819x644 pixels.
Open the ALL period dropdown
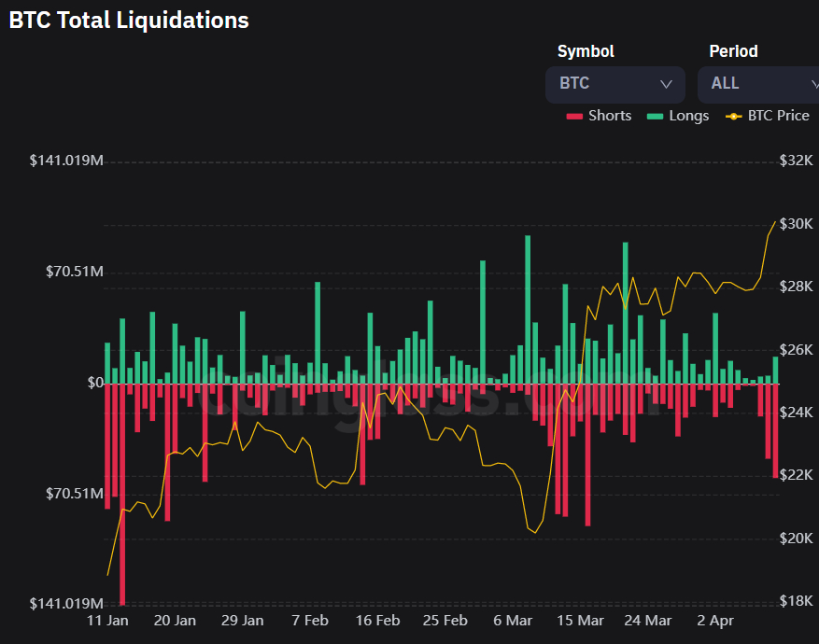pyautogui.click(x=756, y=84)
